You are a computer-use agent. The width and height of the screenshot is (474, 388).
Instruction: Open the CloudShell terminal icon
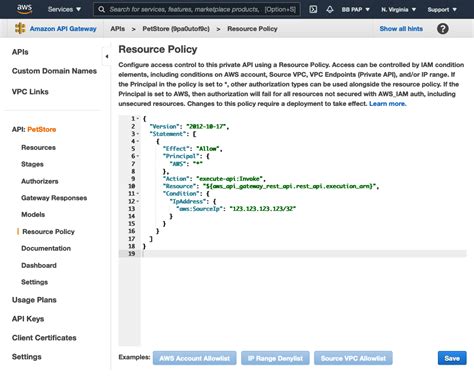313,9
